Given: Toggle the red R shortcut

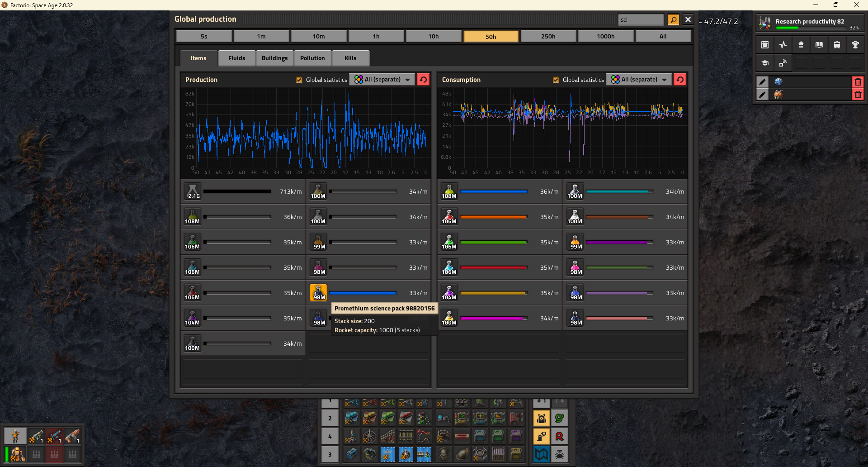Looking at the screenshot, I should click(x=560, y=436).
